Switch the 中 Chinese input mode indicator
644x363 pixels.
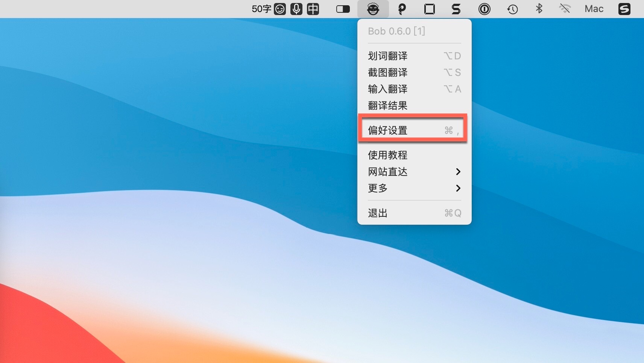[x=313, y=9]
